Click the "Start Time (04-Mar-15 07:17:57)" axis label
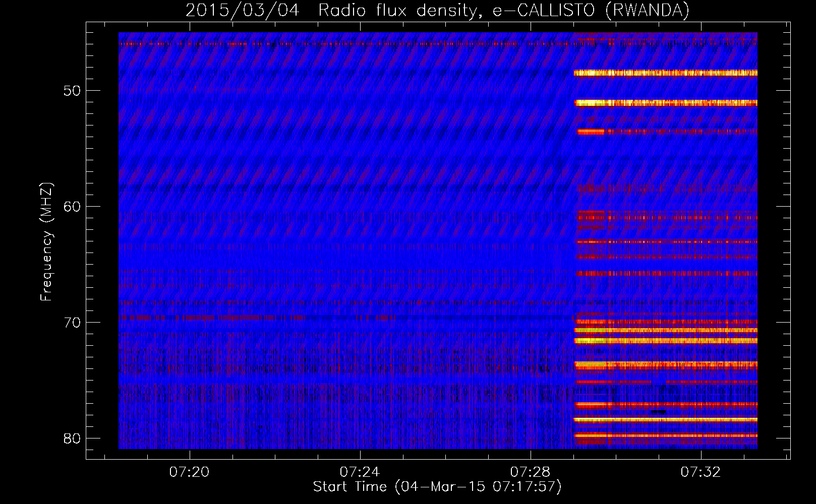Image resolution: width=816 pixels, height=504 pixels. [x=437, y=487]
